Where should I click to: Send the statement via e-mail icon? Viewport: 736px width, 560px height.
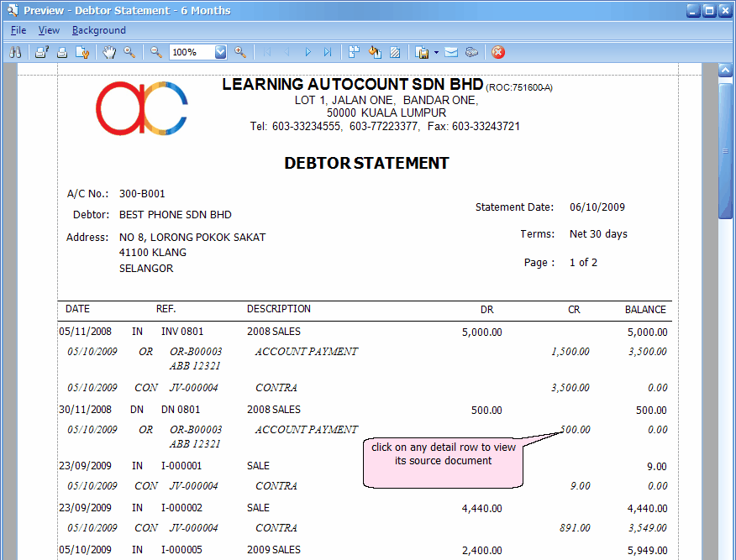(451, 52)
